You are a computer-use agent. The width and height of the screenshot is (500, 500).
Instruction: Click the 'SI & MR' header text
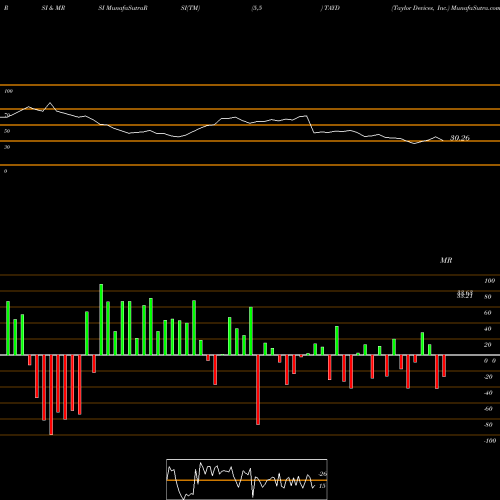(x=53, y=8)
